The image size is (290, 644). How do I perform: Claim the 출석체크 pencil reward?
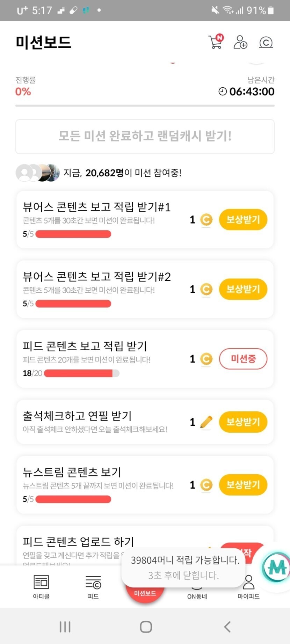click(x=243, y=422)
